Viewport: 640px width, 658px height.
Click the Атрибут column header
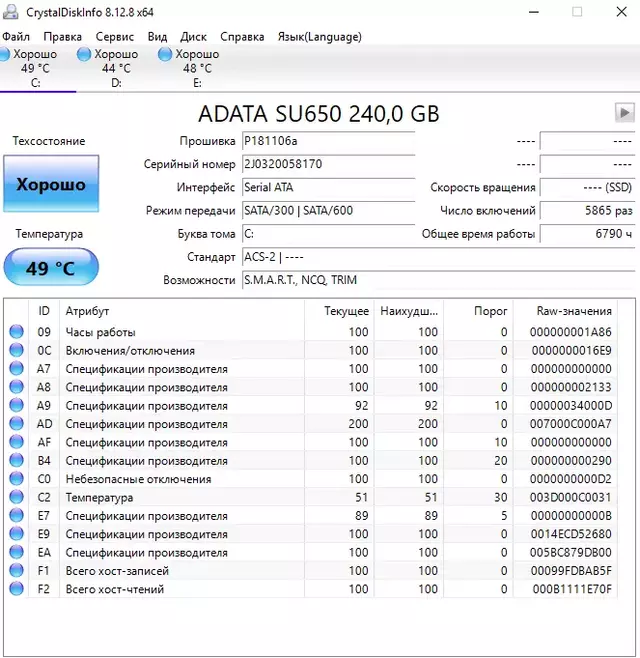(182, 311)
